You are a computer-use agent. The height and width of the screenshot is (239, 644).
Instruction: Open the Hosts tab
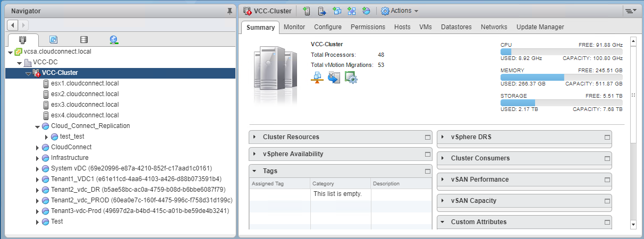click(402, 27)
